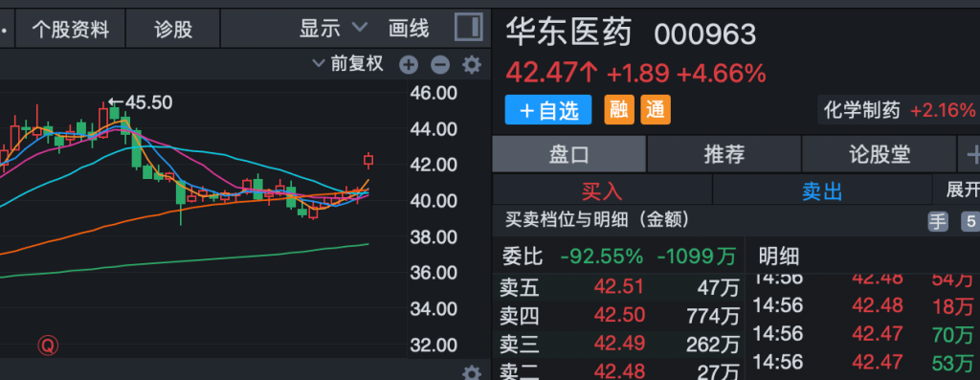980x380 pixels.
Task: Open chart settings gear icon
Action: pos(471,64)
